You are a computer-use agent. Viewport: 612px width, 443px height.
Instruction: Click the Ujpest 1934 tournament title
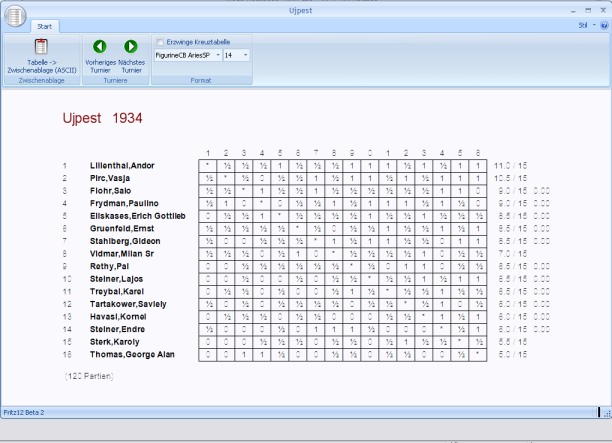[x=102, y=118]
